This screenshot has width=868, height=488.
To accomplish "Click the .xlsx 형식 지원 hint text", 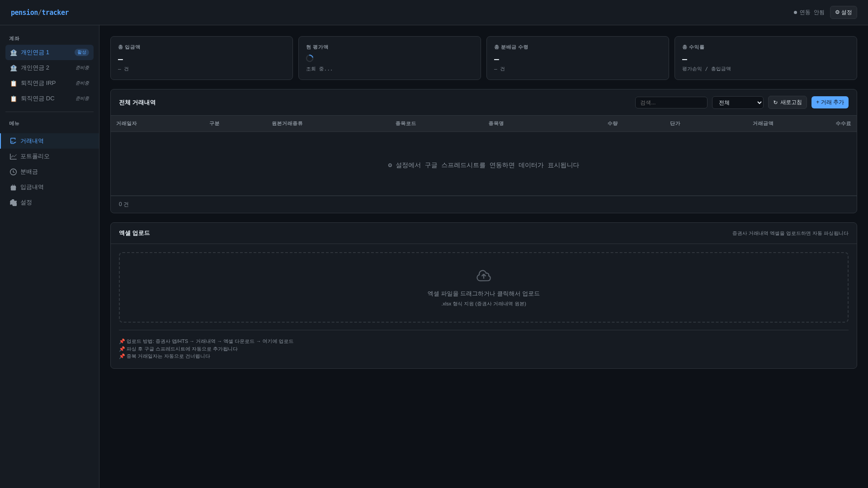I will [x=484, y=304].
